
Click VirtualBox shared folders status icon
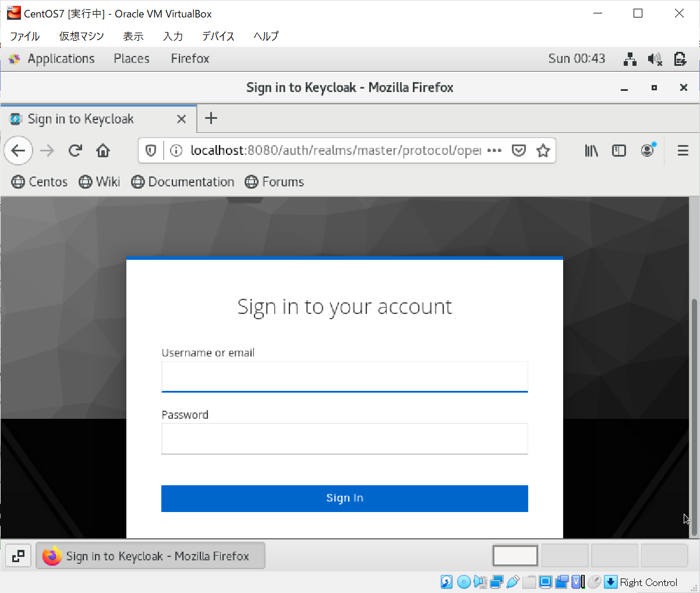pyautogui.click(x=529, y=582)
